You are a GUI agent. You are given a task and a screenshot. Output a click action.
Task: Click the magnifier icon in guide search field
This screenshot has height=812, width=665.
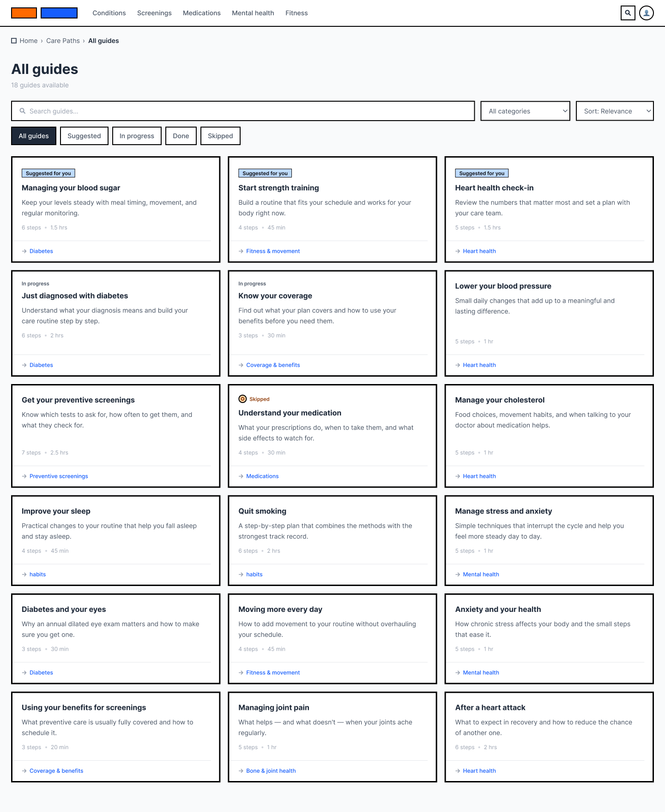pos(22,111)
